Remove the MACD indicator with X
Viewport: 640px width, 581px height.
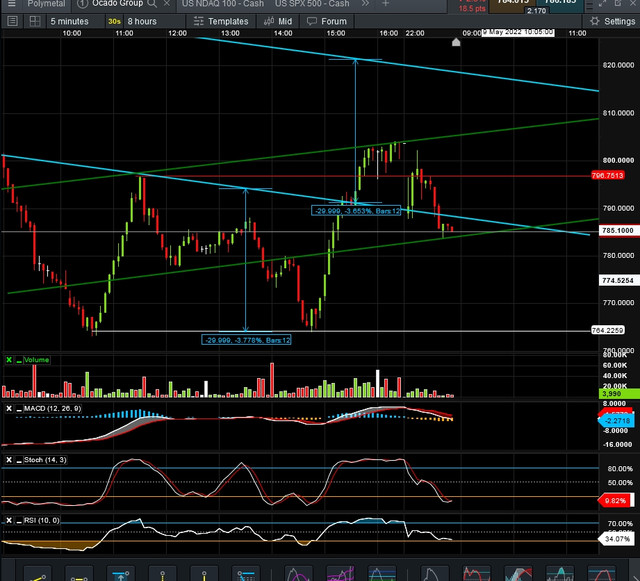click(9, 409)
